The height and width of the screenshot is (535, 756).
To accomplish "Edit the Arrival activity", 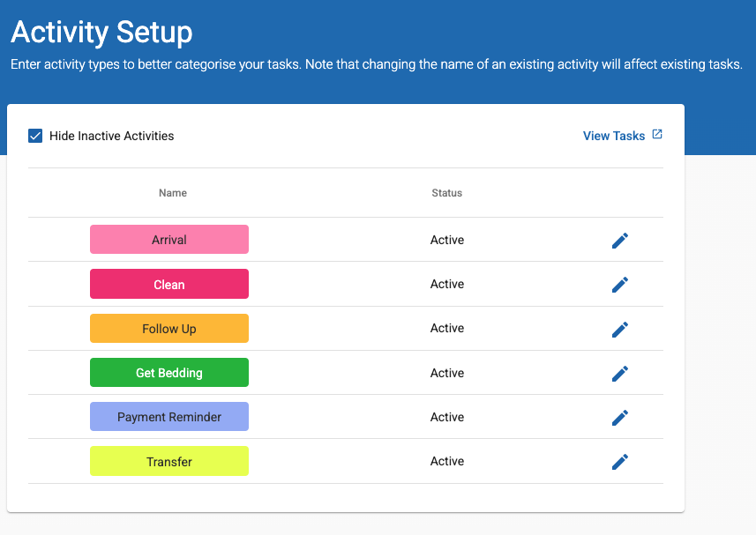I will (620, 240).
